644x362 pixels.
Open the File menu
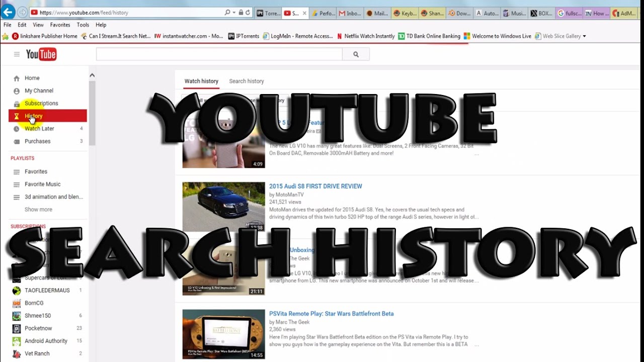(x=8, y=25)
